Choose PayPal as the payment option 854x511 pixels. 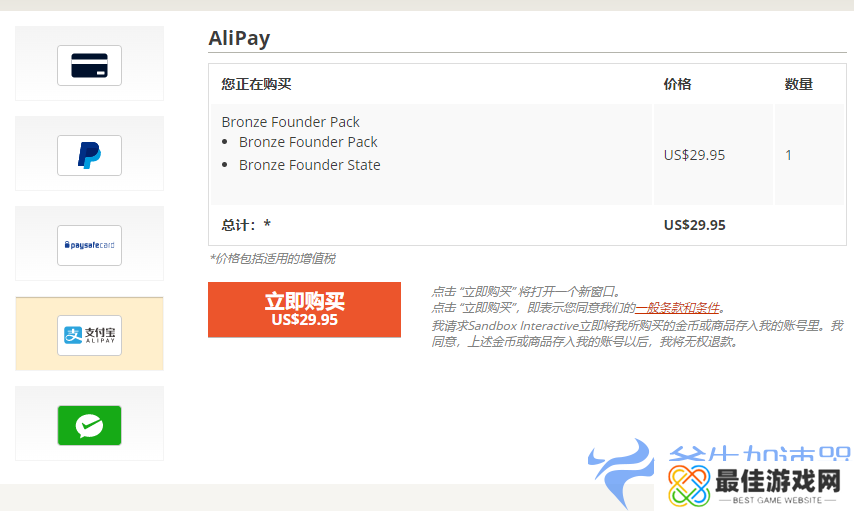[x=89, y=155]
